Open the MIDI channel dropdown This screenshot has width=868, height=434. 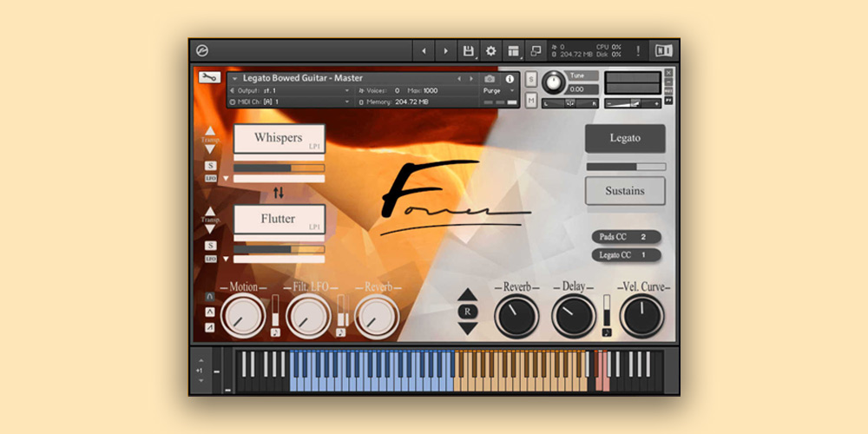coord(288,102)
